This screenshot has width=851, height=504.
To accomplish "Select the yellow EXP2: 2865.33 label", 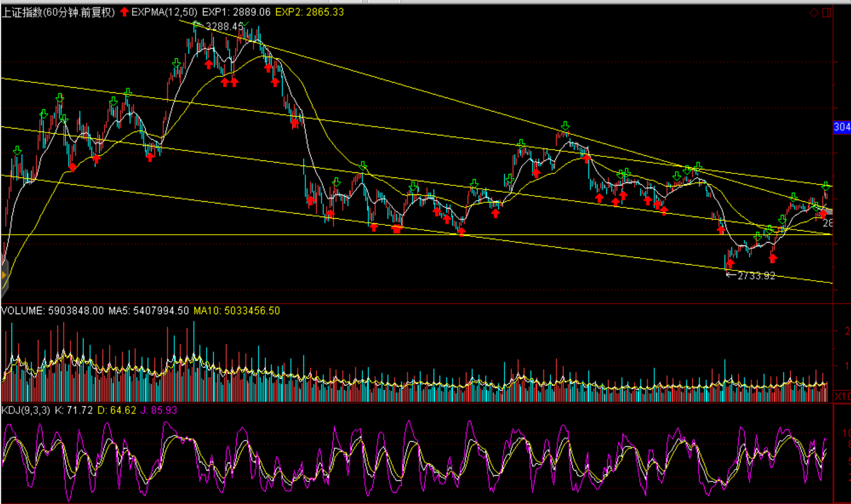I will [x=310, y=12].
